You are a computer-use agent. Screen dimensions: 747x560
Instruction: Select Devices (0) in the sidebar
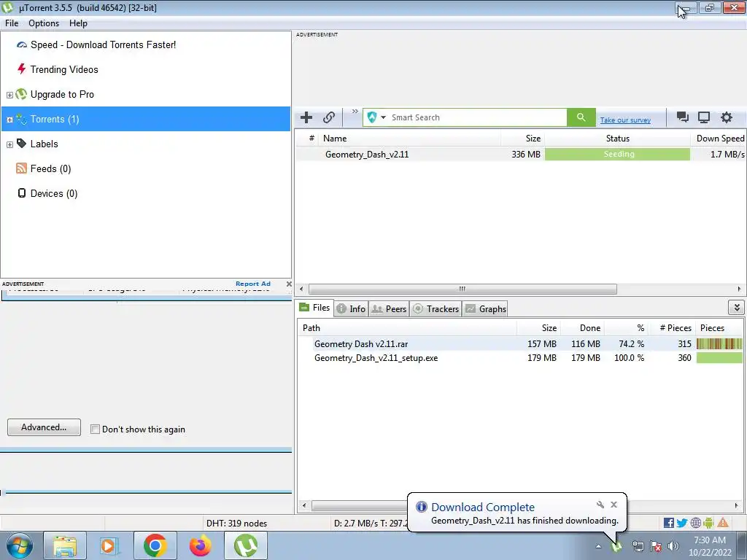coord(54,193)
